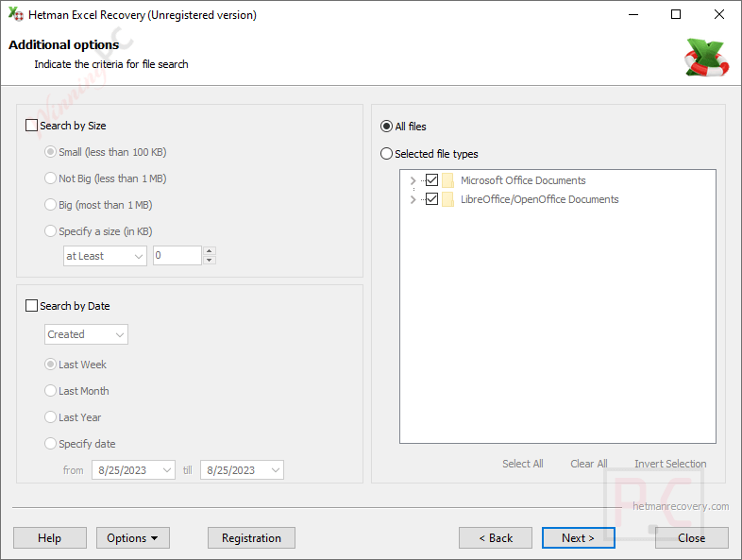The image size is (742, 560).
Task: Select the Last Year radio button
Action: click(50, 417)
